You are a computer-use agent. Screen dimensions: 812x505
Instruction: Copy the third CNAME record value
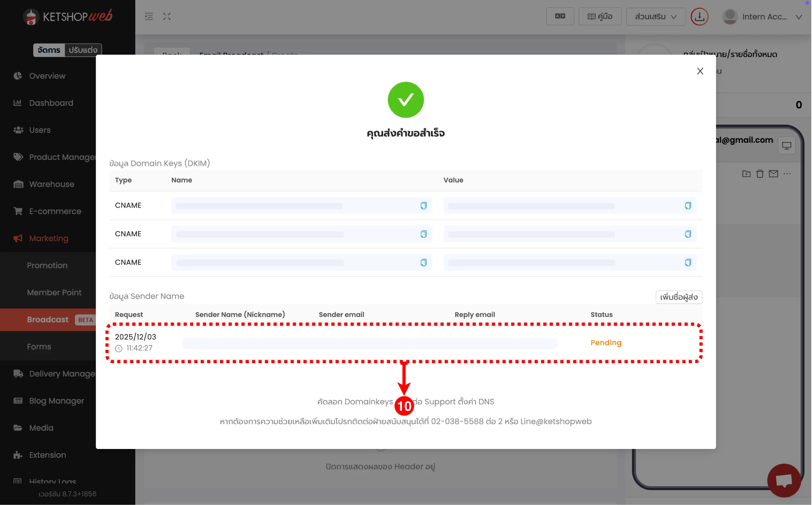[x=688, y=263]
